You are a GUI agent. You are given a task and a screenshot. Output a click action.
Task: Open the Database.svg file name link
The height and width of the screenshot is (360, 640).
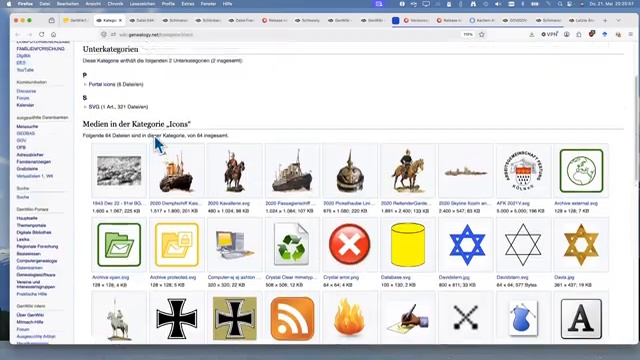click(396, 277)
